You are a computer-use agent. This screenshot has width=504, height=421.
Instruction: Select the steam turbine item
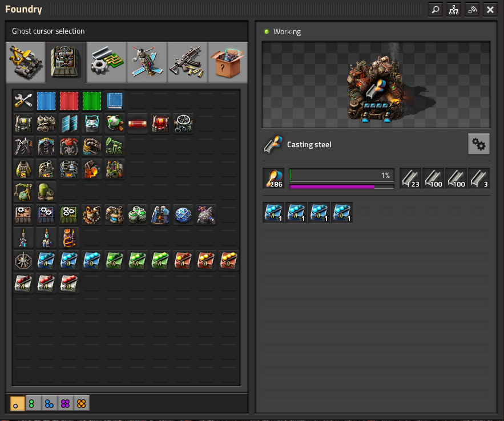click(x=183, y=124)
